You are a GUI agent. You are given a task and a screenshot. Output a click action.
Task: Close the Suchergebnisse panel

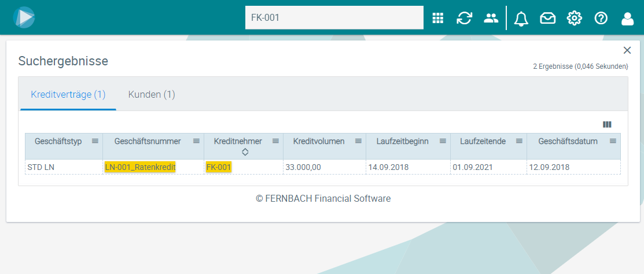[x=627, y=50]
